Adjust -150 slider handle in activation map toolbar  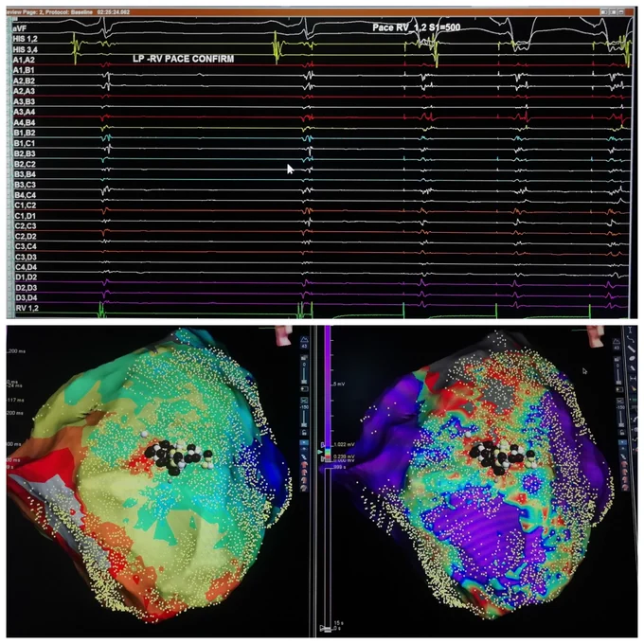[x=304, y=424]
